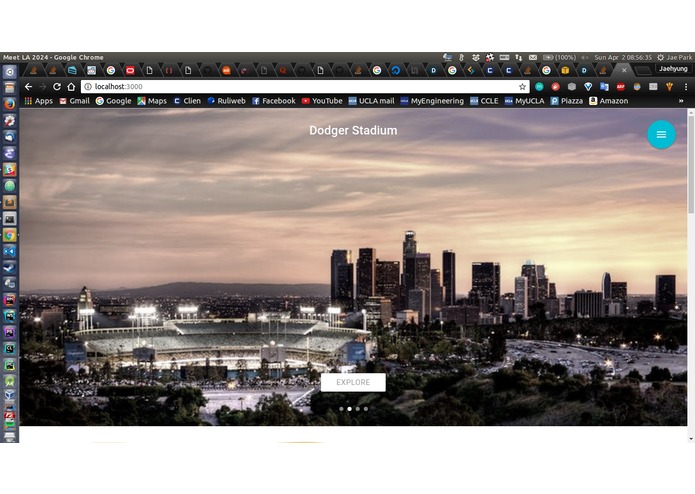Select the second carousel dot indicator
This screenshot has width=695, height=494.
tap(349, 409)
